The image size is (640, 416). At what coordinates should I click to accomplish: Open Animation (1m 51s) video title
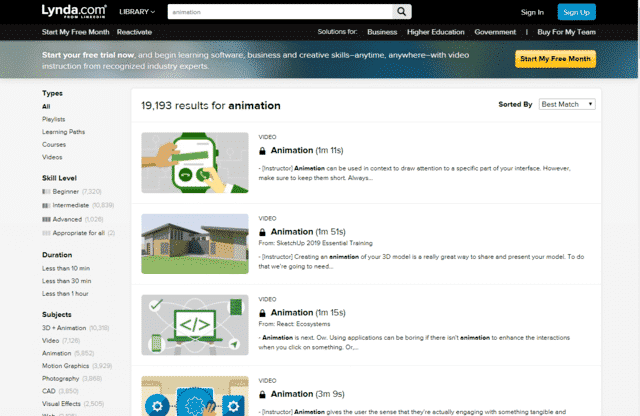pyautogui.click(x=308, y=232)
